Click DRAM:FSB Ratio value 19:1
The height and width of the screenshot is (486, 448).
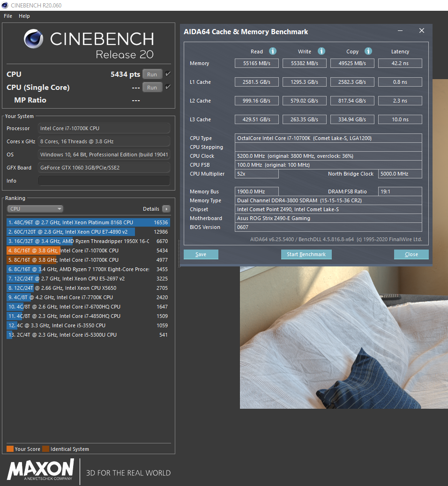[x=400, y=191]
